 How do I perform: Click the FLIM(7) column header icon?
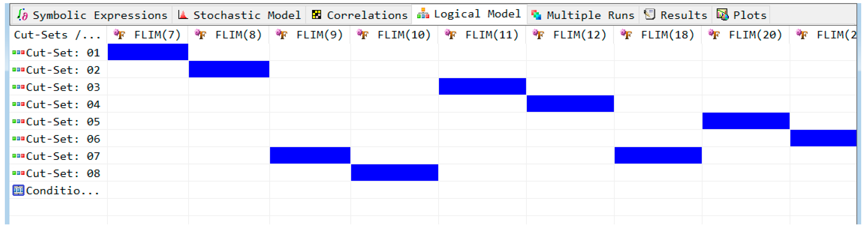point(119,34)
